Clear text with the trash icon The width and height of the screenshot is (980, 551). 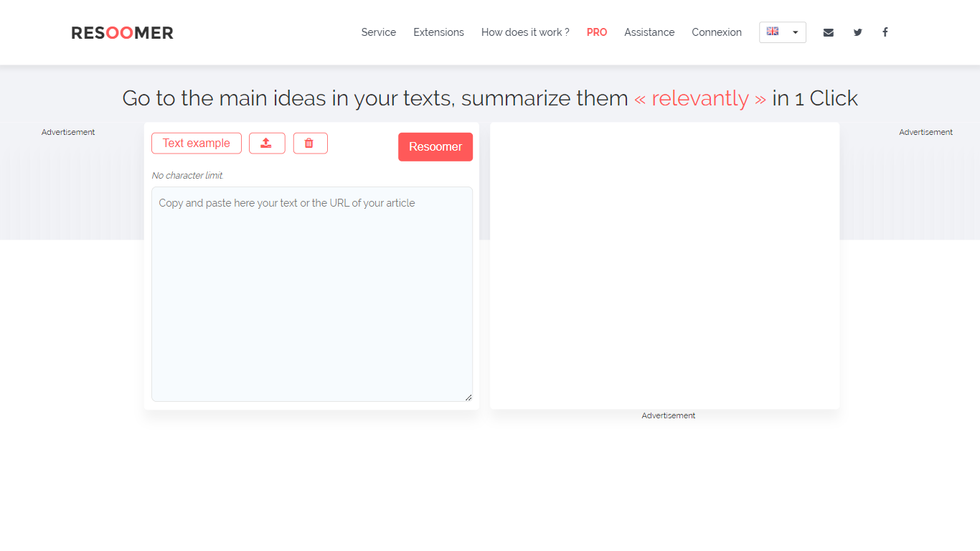(x=310, y=143)
